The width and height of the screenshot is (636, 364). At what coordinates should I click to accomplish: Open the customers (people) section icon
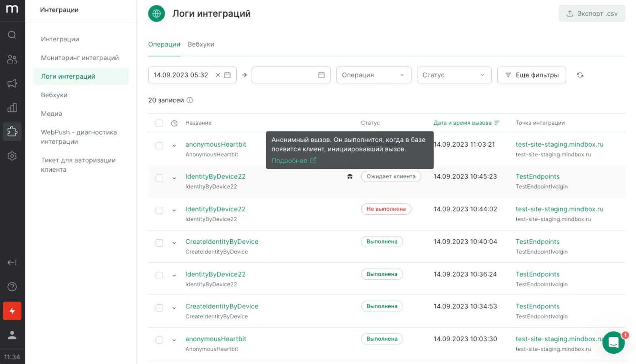tap(12, 59)
